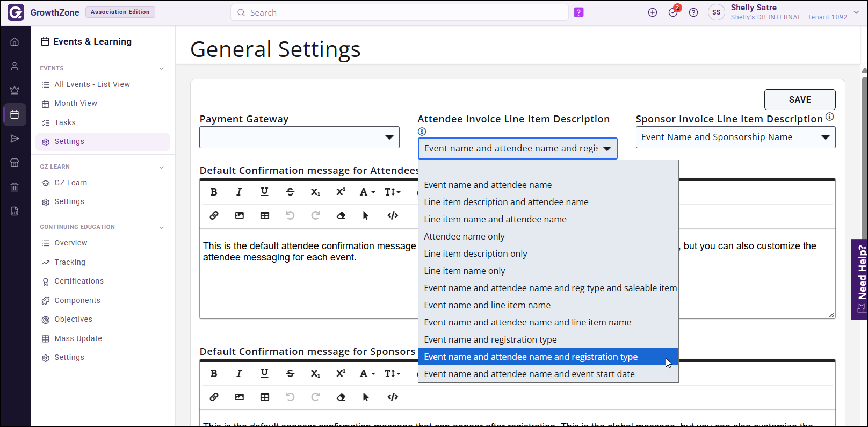Viewport: 868px width, 427px height.
Task: Open the Home icon in left rail
Action: pyautogui.click(x=15, y=42)
